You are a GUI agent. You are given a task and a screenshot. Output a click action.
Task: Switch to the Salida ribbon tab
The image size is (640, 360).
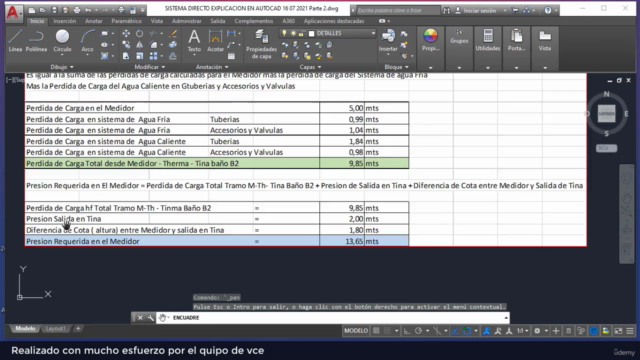[218, 21]
